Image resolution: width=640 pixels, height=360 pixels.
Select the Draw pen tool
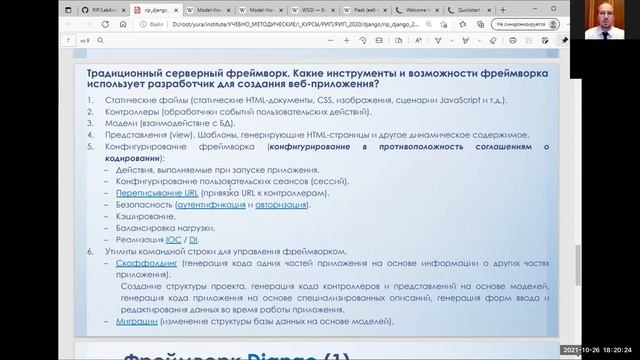pyautogui.click(x=438, y=40)
